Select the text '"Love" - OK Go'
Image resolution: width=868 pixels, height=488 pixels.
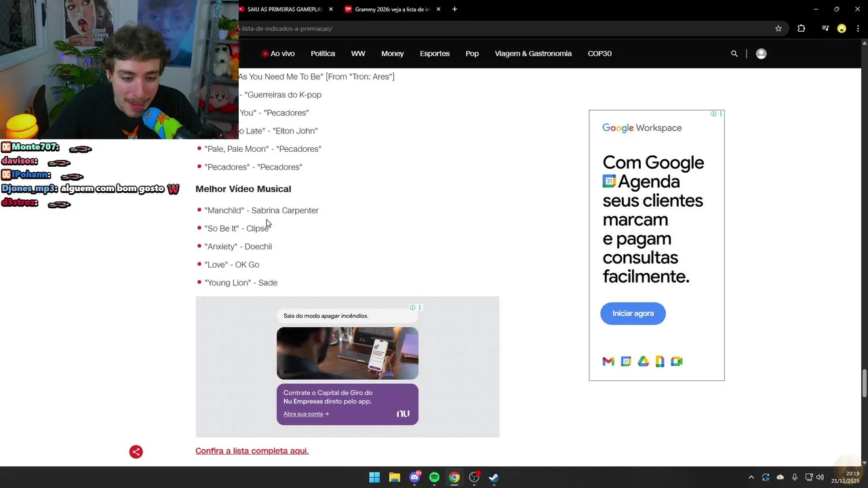point(232,264)
